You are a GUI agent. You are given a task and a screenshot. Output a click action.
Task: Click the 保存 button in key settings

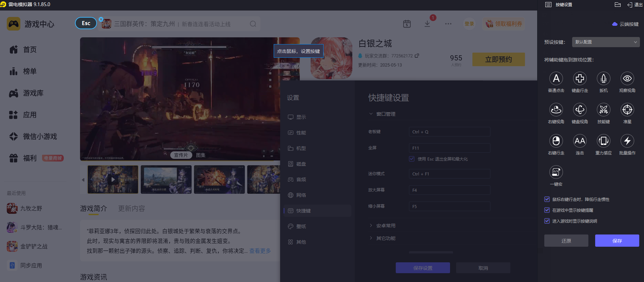(617, 241)
